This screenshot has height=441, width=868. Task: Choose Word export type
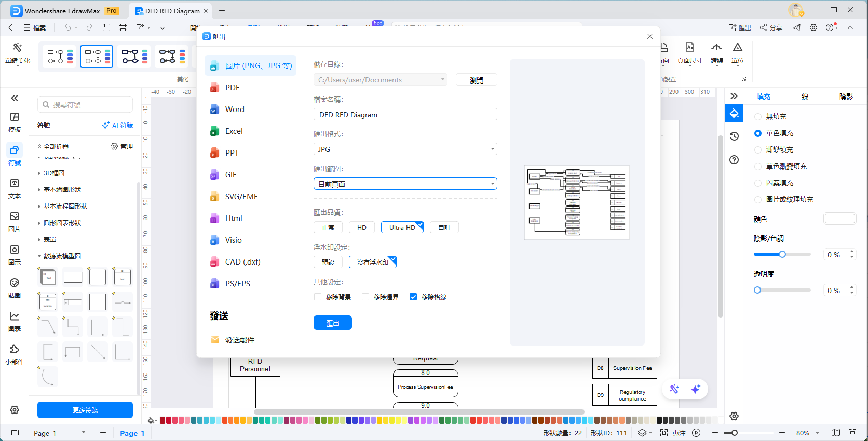(251, 109)
